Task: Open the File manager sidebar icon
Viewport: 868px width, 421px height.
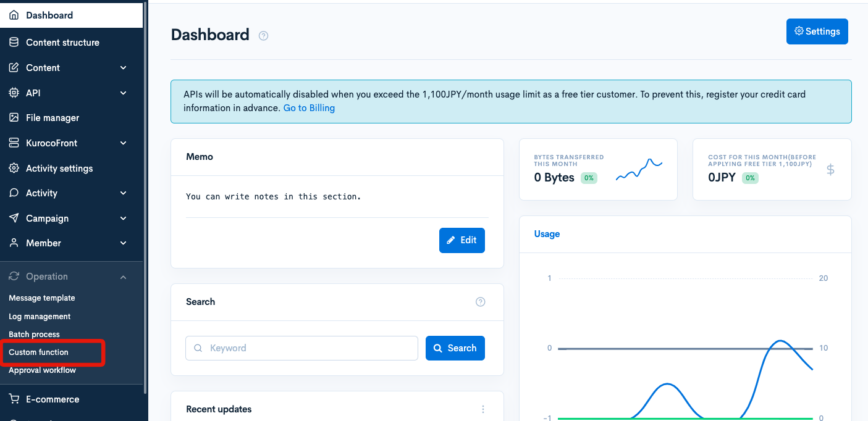Action: [14, 117]
